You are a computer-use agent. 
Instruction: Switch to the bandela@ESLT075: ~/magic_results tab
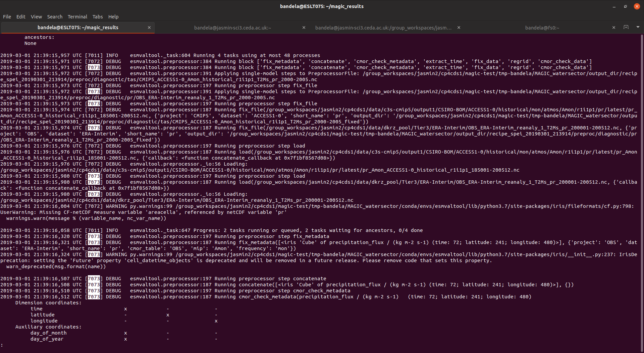pyautogui.click(x=78, y=27)
